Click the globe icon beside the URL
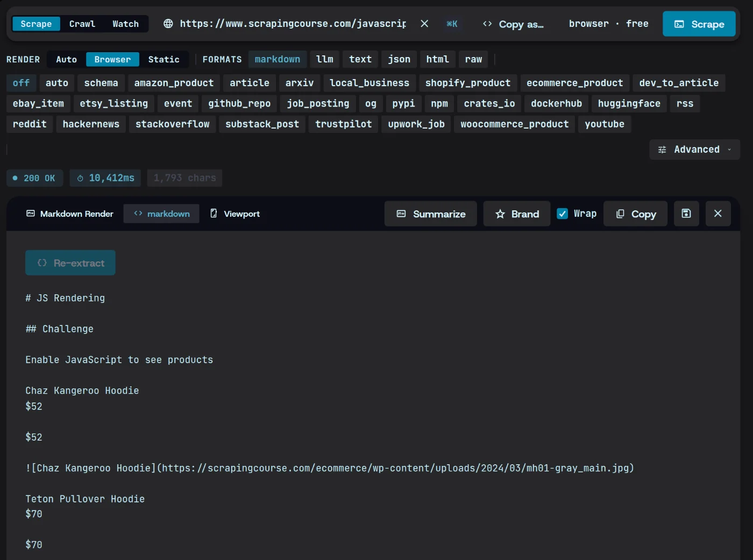 tap(168, 24)
